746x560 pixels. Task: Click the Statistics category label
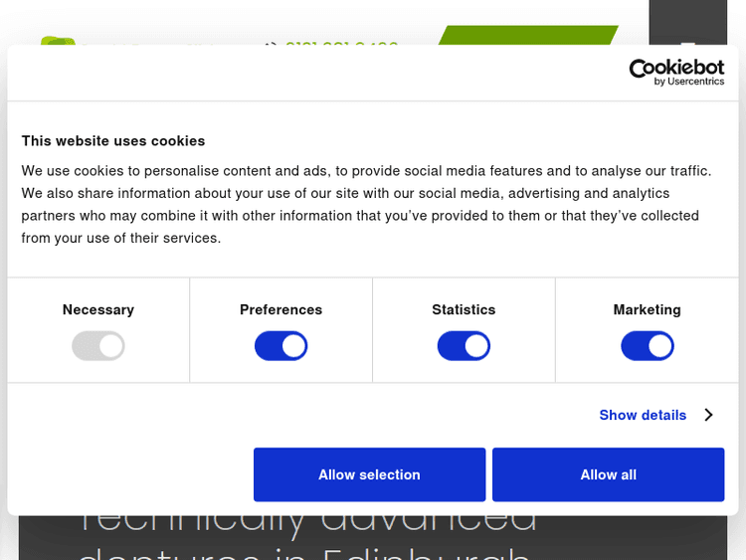[x=464, y=309]
